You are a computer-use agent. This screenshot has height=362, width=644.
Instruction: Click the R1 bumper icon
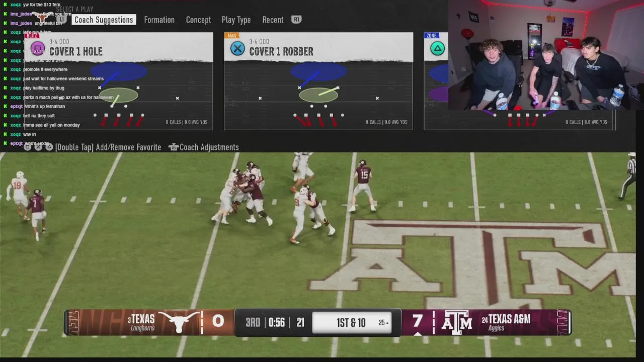296,19
